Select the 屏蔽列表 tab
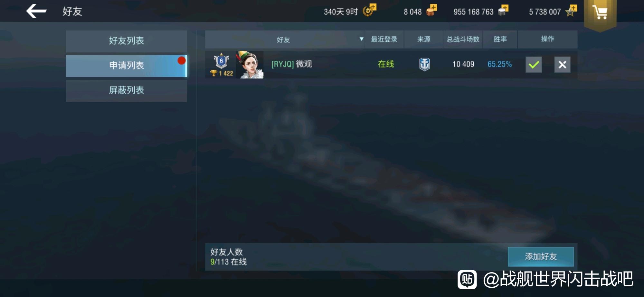 pos(127,90)
